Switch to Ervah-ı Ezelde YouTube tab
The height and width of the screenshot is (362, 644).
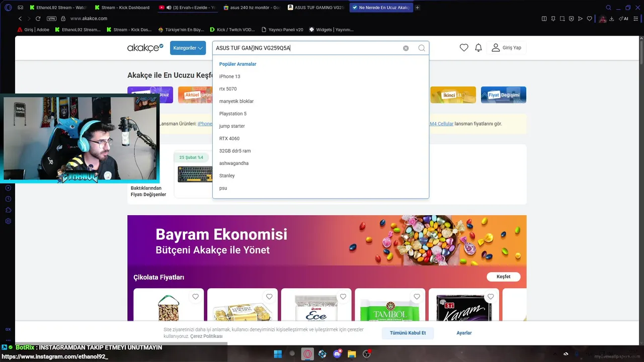[187, 8]
